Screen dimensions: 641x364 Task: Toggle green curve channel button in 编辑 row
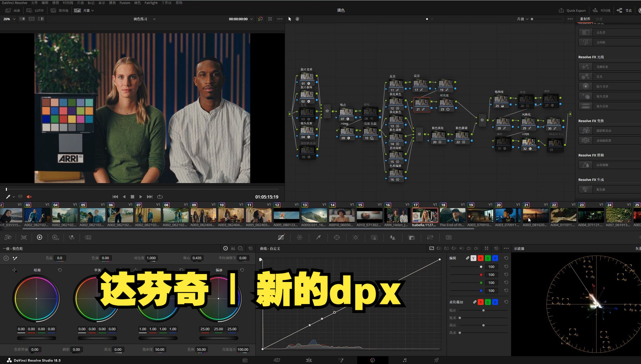(x=488, y=258)
